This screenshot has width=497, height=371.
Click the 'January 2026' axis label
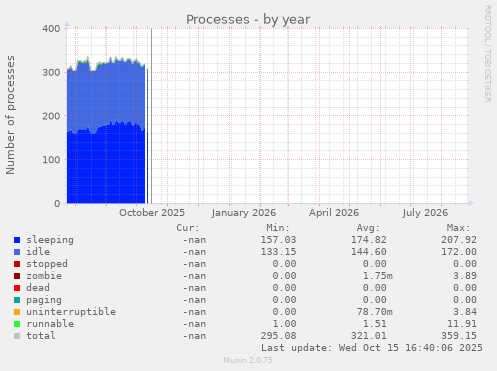244,213
